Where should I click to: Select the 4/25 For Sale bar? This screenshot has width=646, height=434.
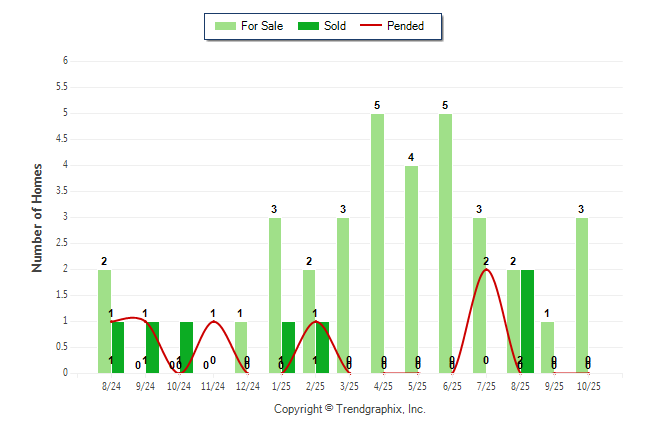coord(377,243)
